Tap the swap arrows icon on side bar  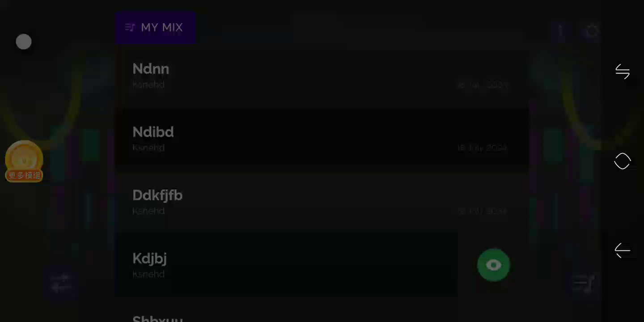[623, 72]
